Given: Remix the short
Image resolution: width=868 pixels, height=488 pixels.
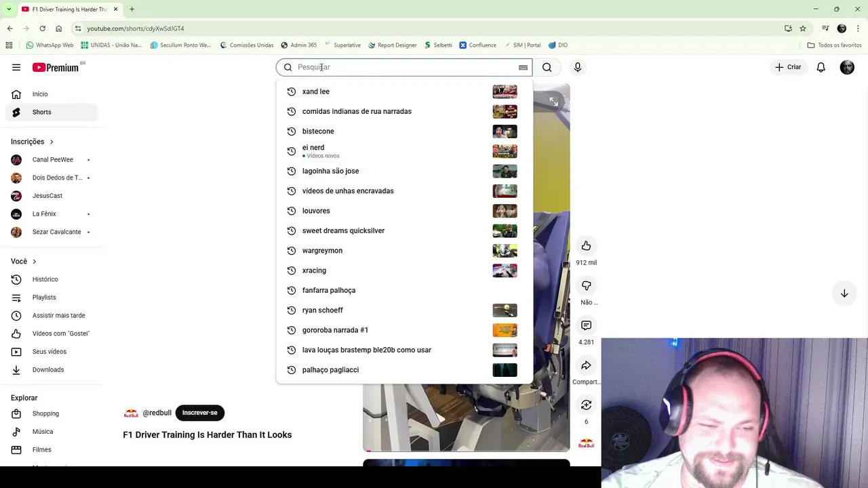Looking at the screenshot, I should pos(586,405).
